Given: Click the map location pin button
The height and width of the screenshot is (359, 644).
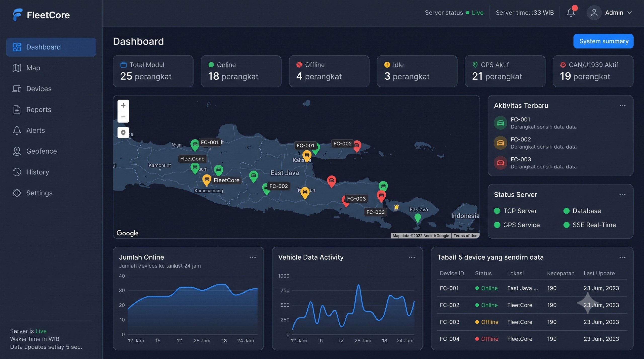Looking at the screenshot, I should pos(123,132).
